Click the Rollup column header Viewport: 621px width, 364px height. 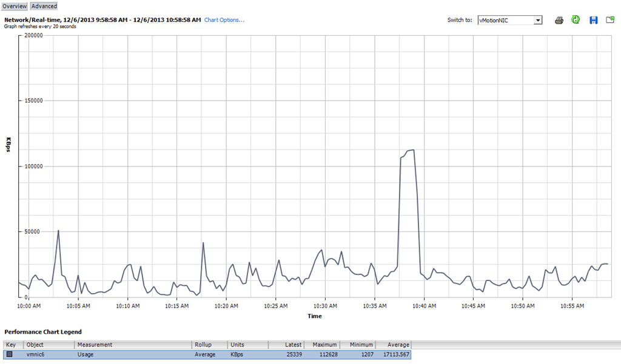(210, 345)
